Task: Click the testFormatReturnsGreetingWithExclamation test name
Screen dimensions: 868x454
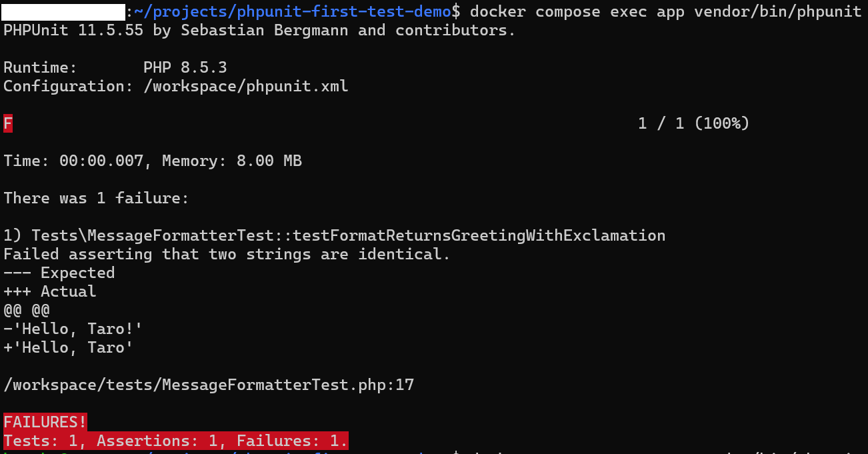Action: pyautogui.click(x=479, y=235)
